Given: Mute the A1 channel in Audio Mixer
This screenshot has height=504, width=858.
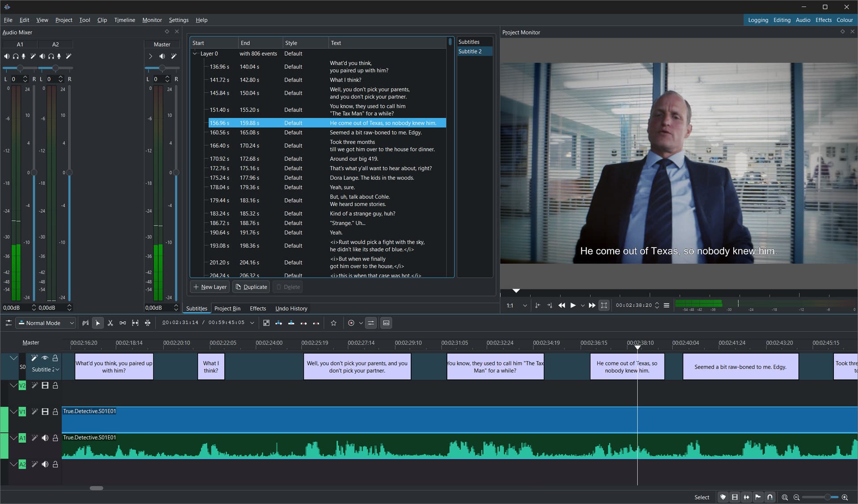Looking at the screenshot, I should pyautogui.click(x=7, y=56).
